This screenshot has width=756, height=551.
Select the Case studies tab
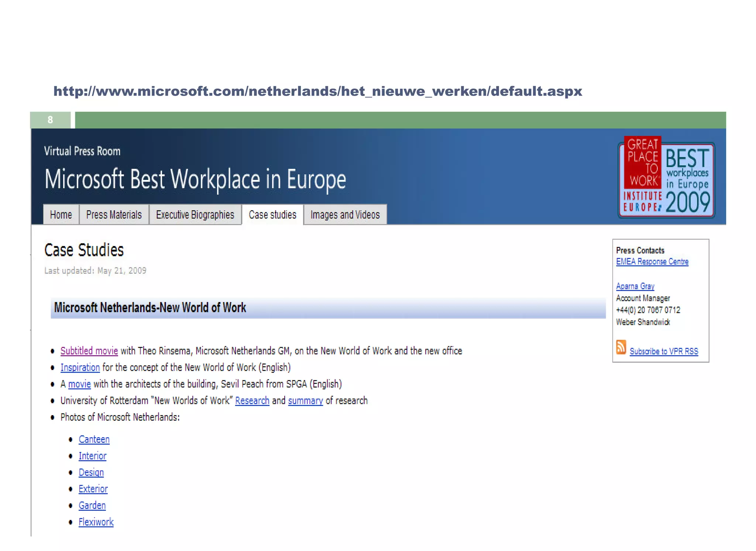tap(272, 215)
